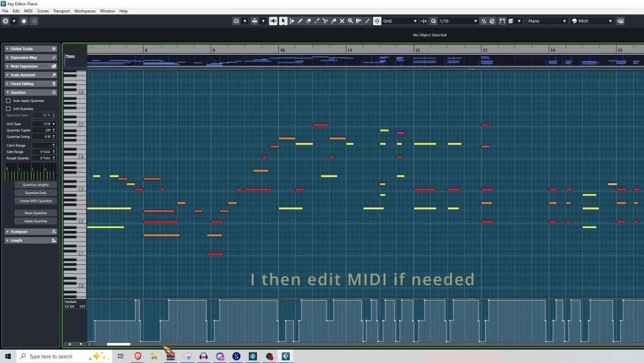Screen dimensions: 644x363
Task: Collapse the Quantize section
Action: pos(31,92)
